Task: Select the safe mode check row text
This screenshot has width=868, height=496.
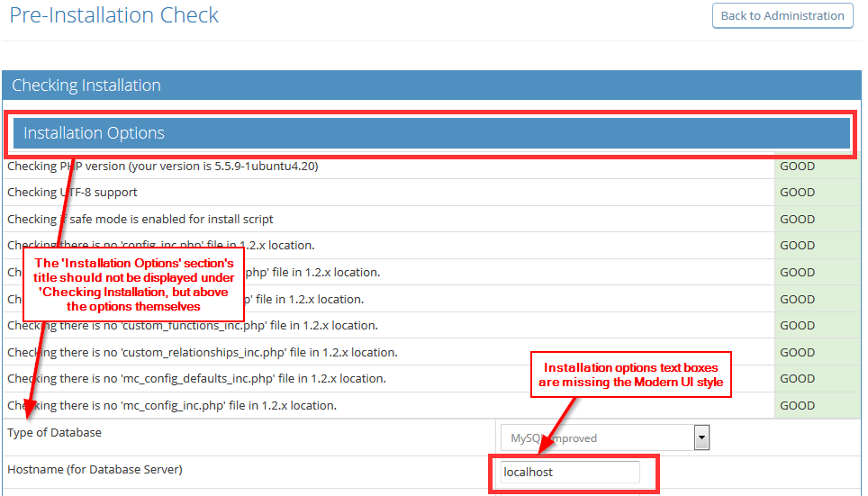Action: 140,219
